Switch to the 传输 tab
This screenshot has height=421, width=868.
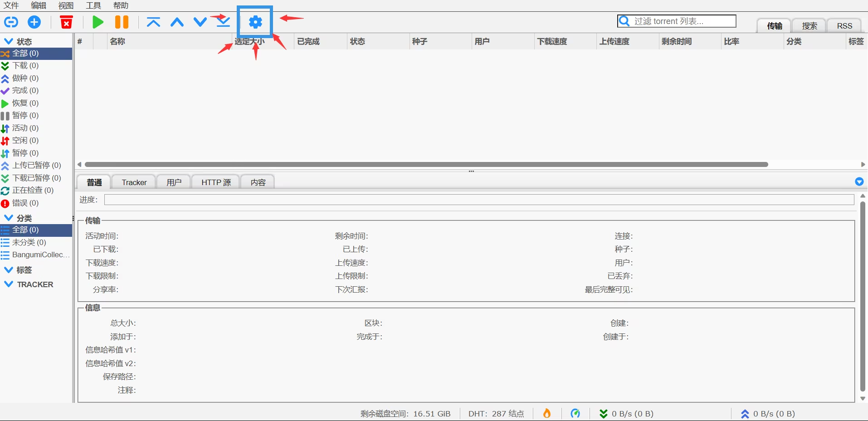pos(774,26)
